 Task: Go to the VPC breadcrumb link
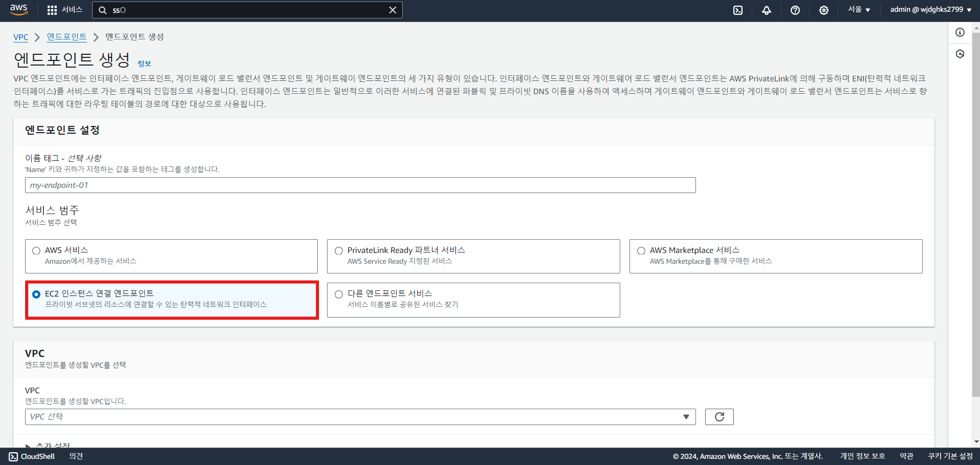(x=21, y=37)
